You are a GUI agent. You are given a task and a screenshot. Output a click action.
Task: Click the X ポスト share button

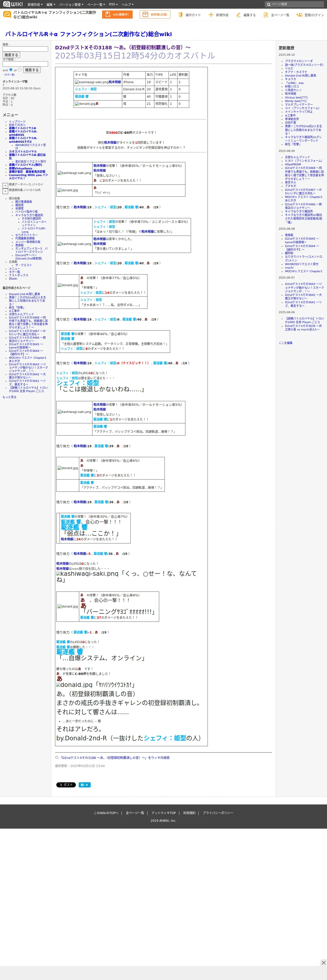[x=66, y=784]
